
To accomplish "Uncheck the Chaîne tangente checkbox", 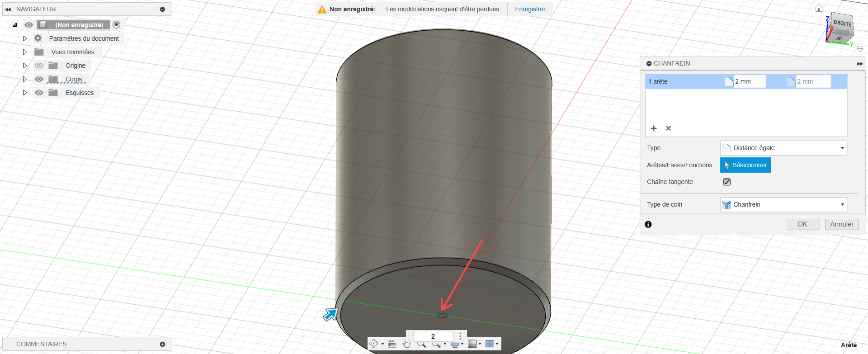I will [x=727, y=182].
